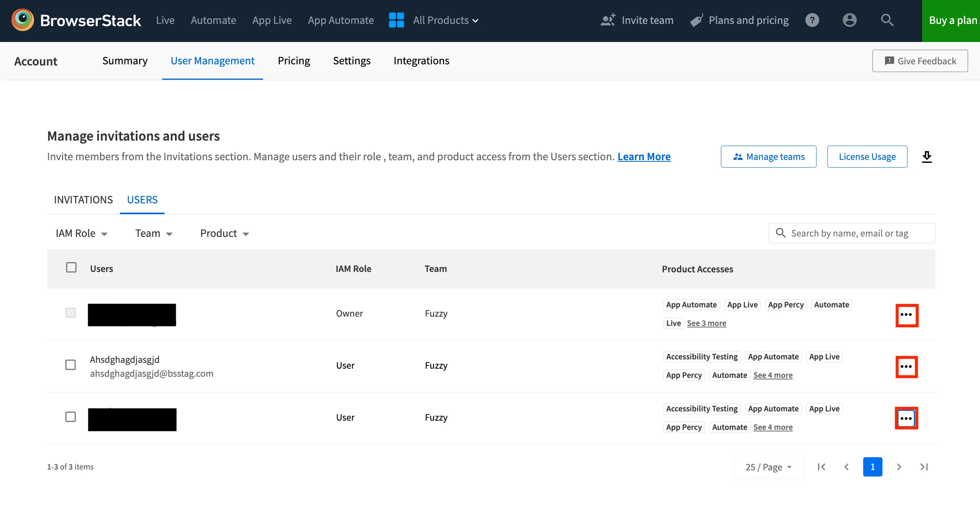Viewport: 980px width, 505px height.
Task: Expand the Product filter dropdown
Action: (224, 233)
